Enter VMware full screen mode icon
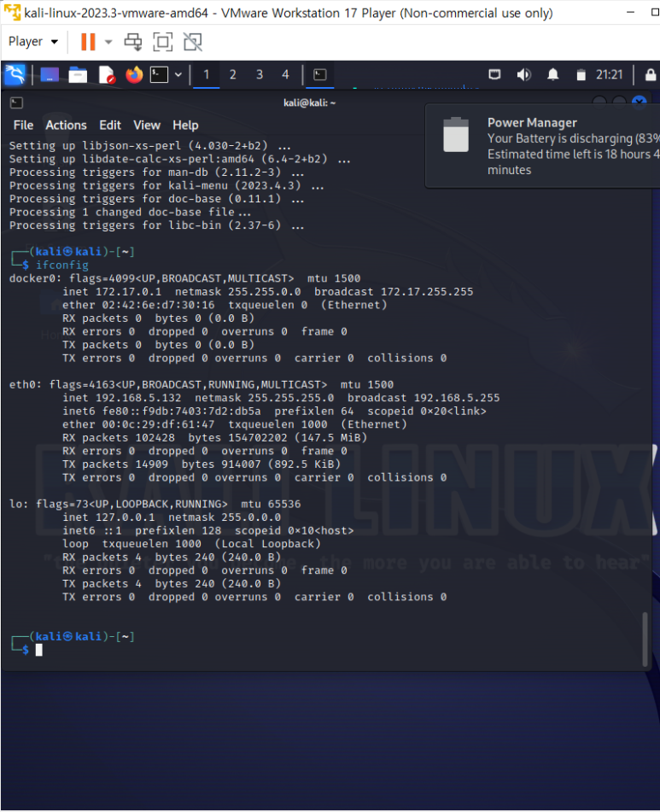660x812 pixels. [x=162, y=42]
